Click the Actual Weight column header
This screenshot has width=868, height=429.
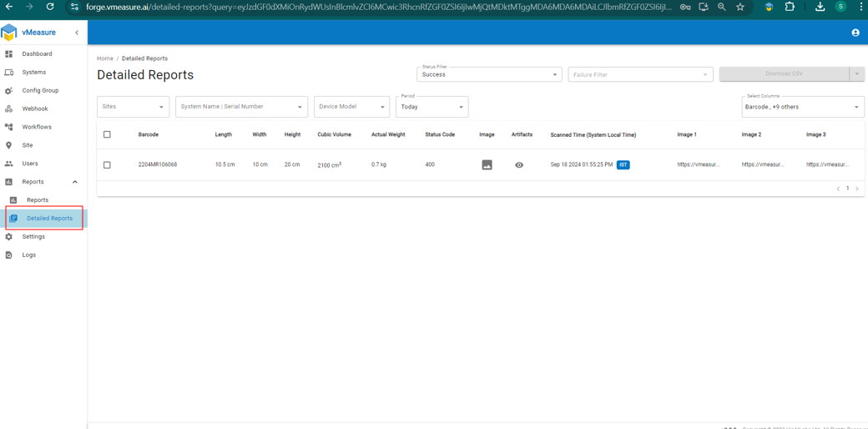388,134
